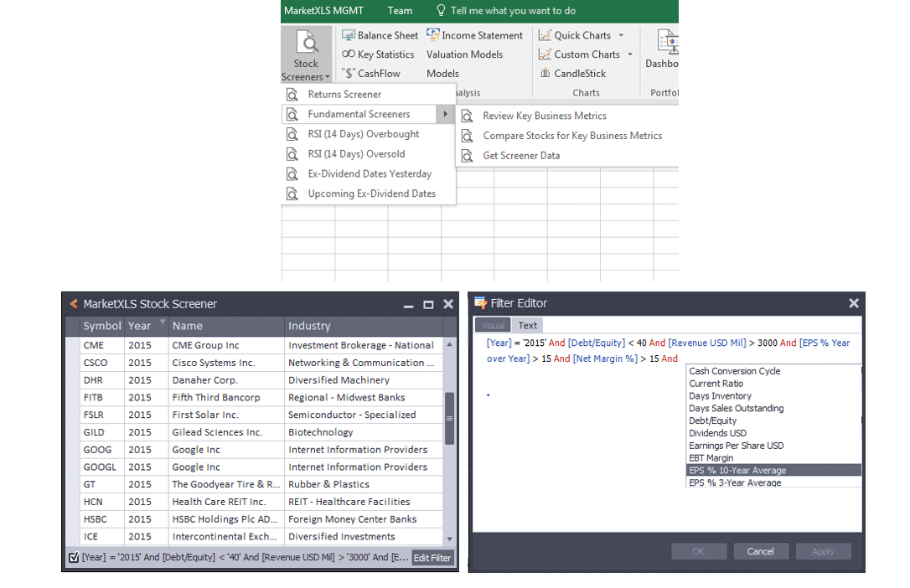This screenshot has width=910, height=588.
Task: Switch to the Team ribbon tab
Action: [400, 10]
